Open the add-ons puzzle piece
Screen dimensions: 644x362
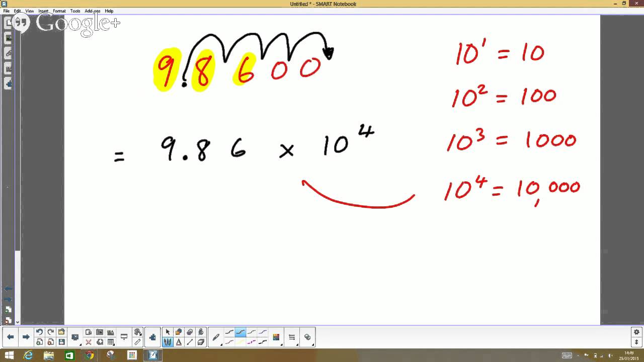[x=152, y=337]
